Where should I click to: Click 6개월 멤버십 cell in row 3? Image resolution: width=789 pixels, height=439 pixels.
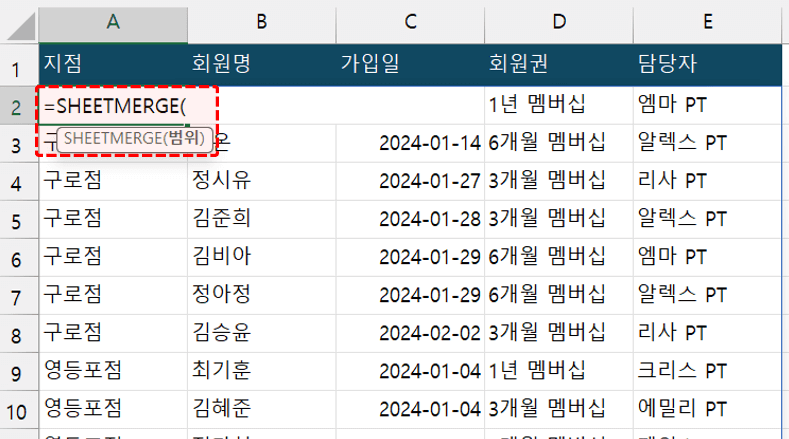tap(559, 144)
